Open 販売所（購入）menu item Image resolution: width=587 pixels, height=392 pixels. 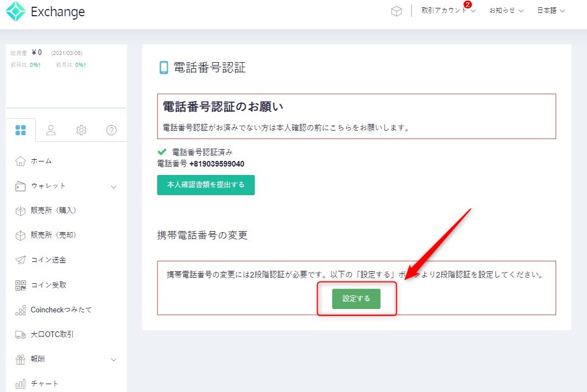tap(53, 211)
